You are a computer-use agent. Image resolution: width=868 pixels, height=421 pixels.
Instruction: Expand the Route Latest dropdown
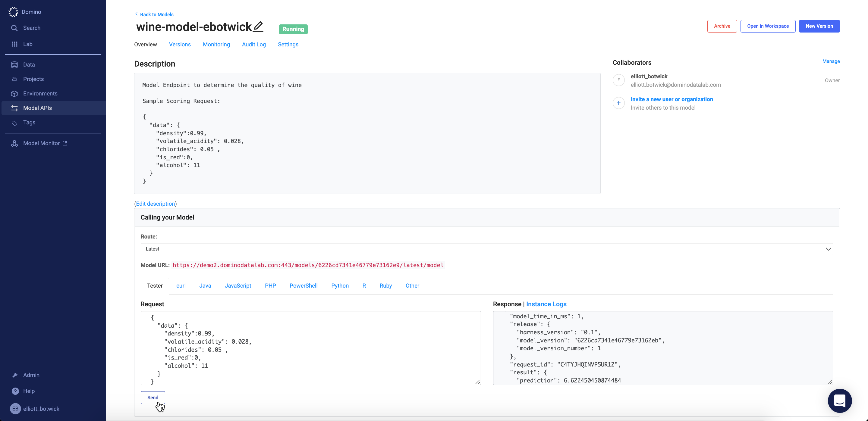click(486, 249)
